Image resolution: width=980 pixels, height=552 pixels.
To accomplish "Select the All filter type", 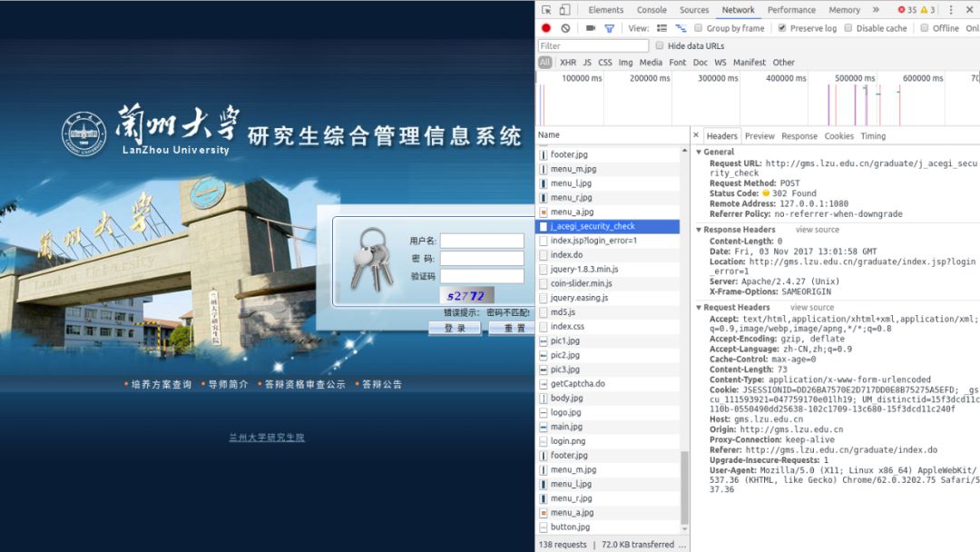I will click(x=545, y=63).
